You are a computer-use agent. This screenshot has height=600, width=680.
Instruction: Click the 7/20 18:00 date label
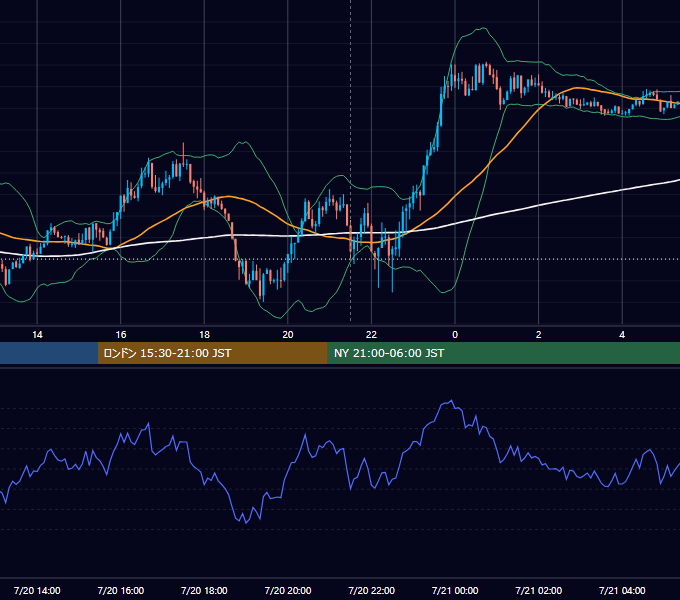(204, 590)
